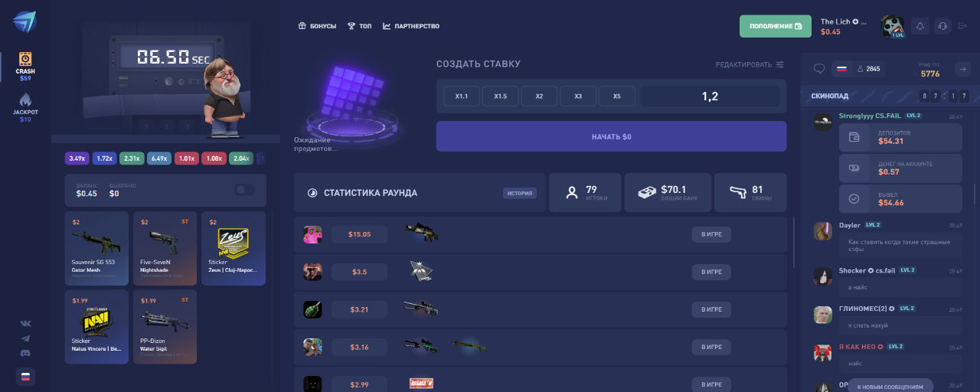Screen dimensions: 980x392
Task: Open language selector flag in sidebar
Action: coord(25,377)
